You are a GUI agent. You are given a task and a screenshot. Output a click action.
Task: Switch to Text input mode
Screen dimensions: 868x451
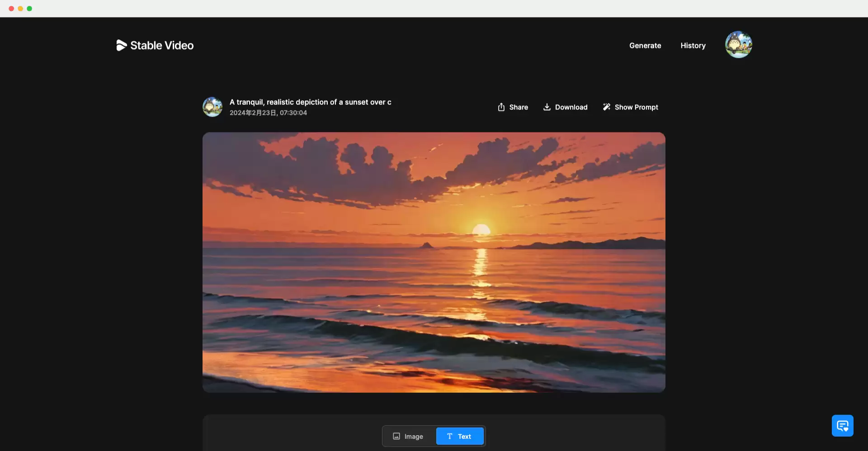pos(460,437)
